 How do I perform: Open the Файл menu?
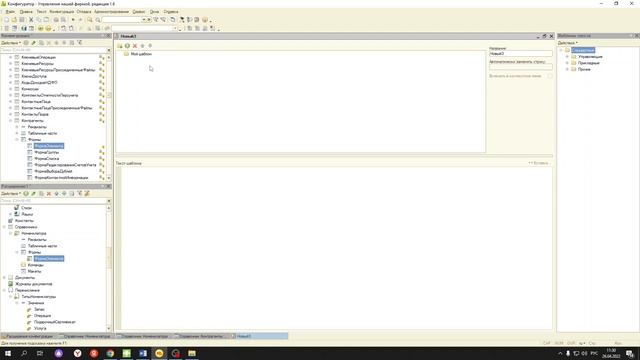point(10,12)
